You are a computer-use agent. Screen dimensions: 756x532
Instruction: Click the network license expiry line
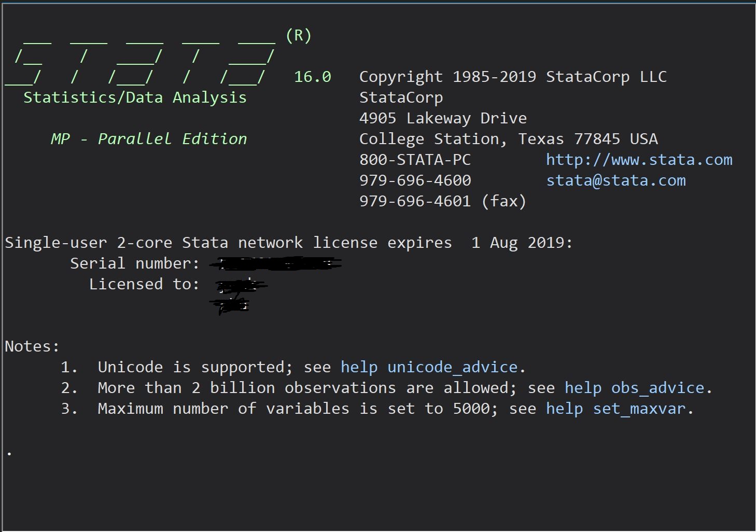pos(288,243)
